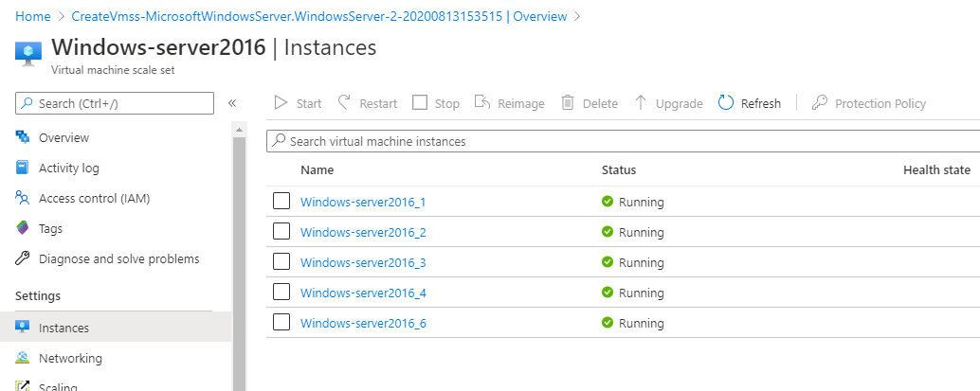The height and width of the screenshot is (391, 980).
Task: Collapse the sidebar with double chevron
Action: pos(232,103)
